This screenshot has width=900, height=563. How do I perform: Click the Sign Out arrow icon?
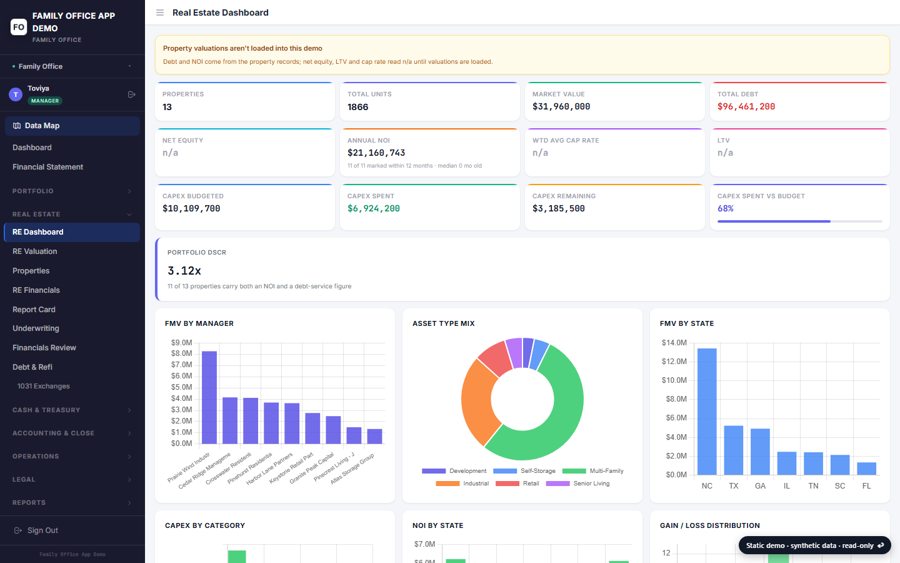[18, 530]
